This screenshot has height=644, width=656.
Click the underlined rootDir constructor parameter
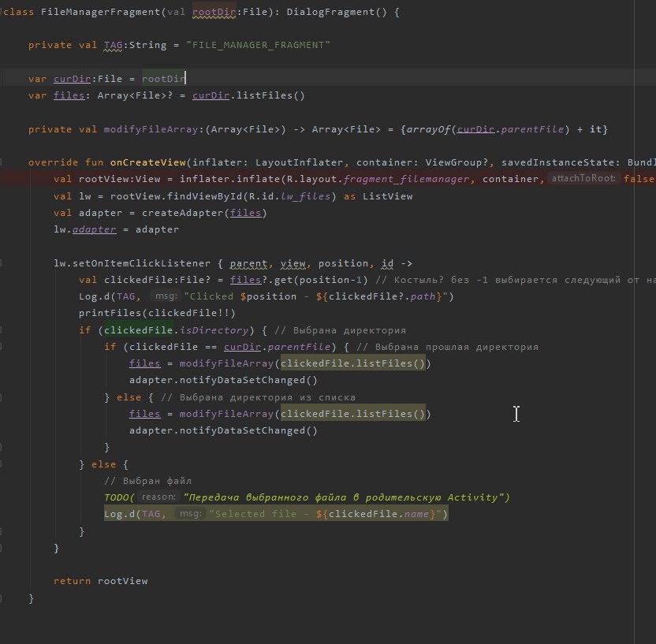pos(214,12)
